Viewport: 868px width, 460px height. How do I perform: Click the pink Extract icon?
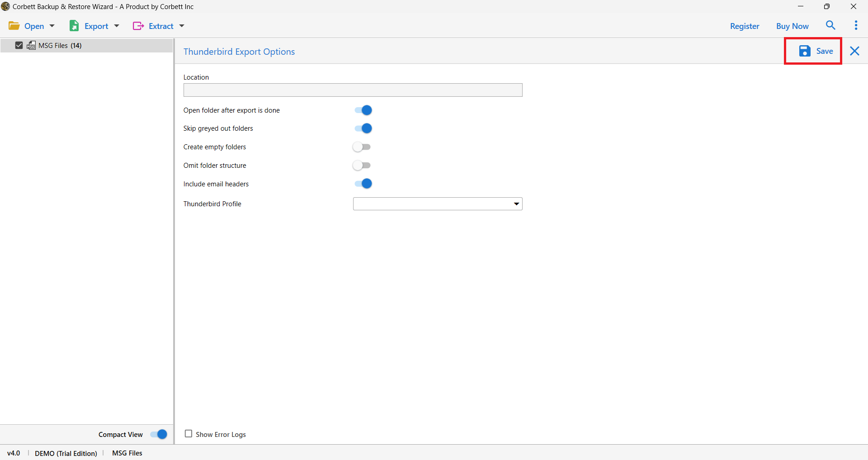click(x=138, y=26)
